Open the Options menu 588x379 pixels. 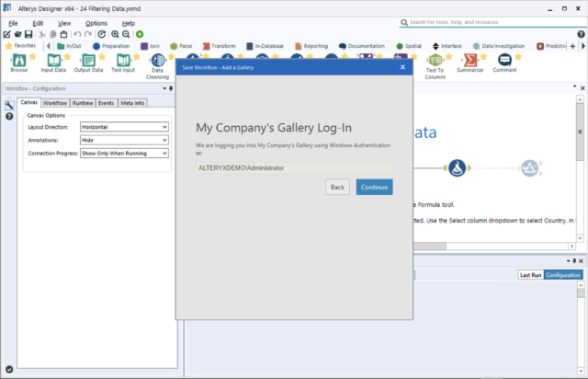pos(96,23)
